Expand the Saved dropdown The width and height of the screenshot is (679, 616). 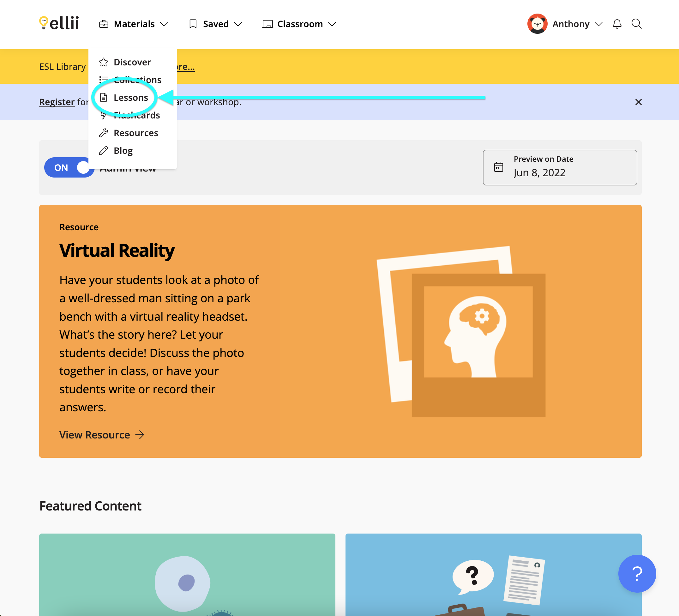click(216, 24)
